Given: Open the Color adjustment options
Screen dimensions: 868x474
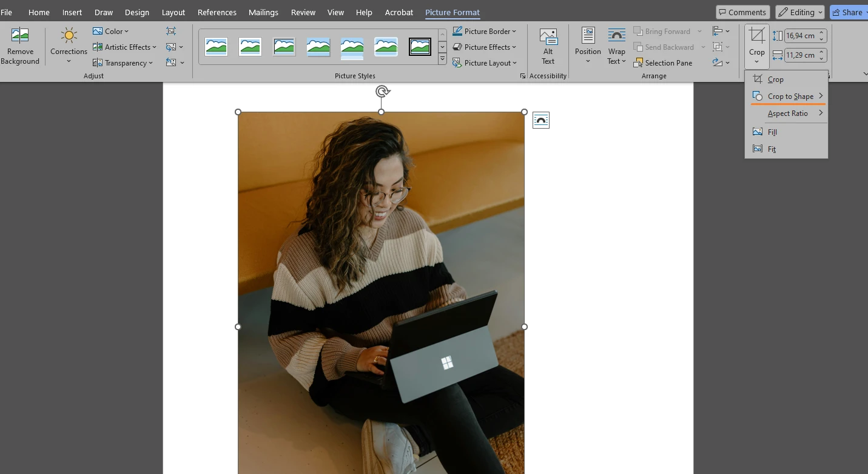Looking at the screenshot, I should point(110,31).
